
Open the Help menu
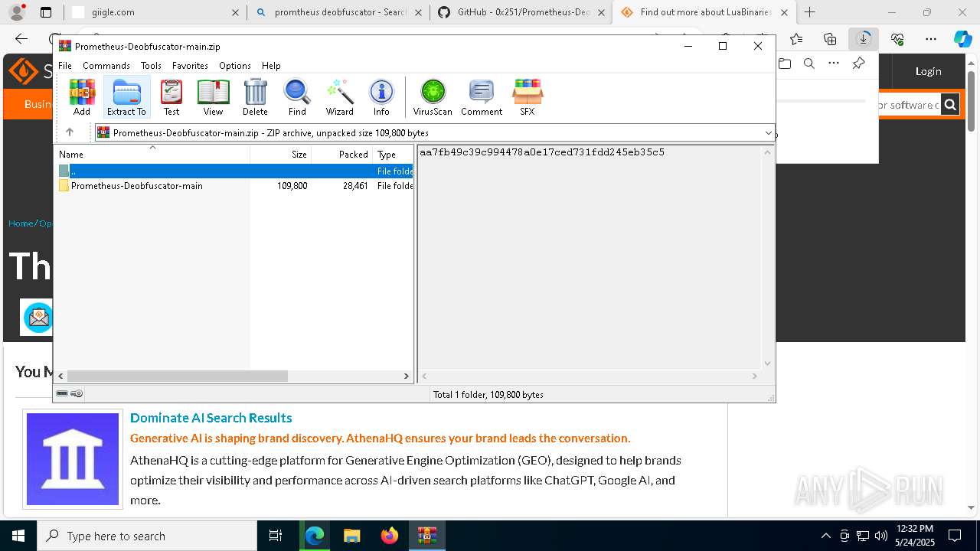click(x=271, y=66)
